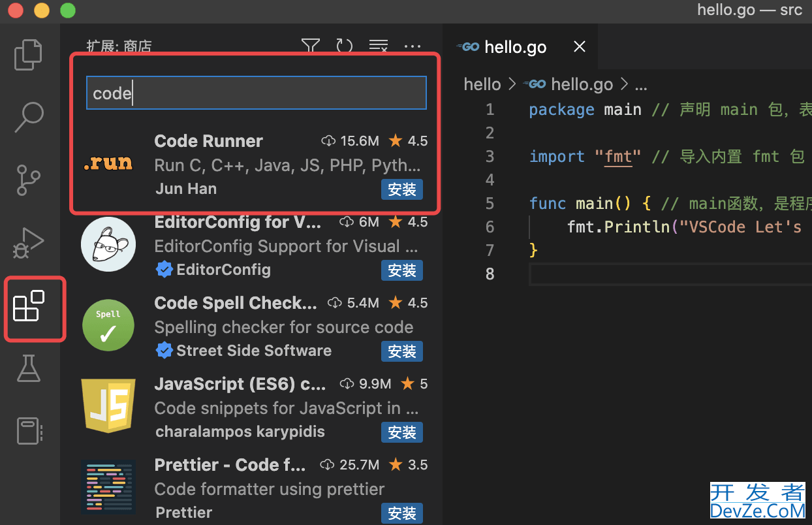Click line number 5 in gutter
The height and width of the screenshot is (525, 812).
click(490, 203)
